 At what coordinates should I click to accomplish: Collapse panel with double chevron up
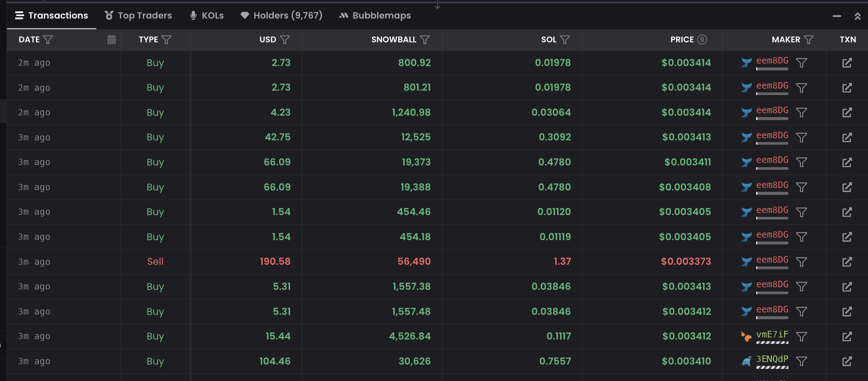pyautogui.click(x=858, y=16)
